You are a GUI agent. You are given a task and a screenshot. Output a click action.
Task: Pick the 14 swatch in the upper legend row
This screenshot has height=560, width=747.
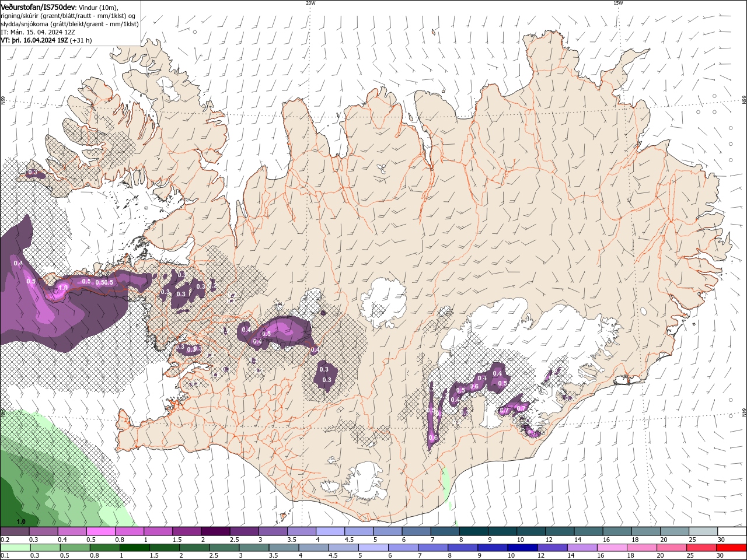(588, 531)
